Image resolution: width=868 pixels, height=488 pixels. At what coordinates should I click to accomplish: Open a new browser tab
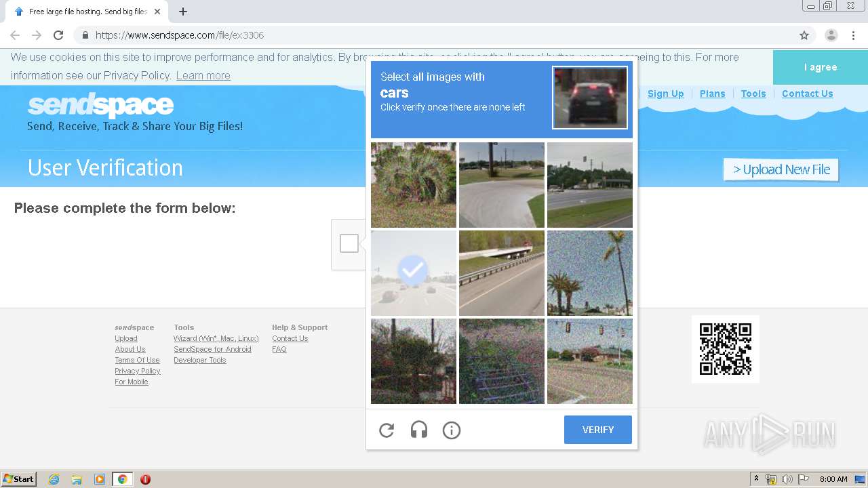pos(183,12)
